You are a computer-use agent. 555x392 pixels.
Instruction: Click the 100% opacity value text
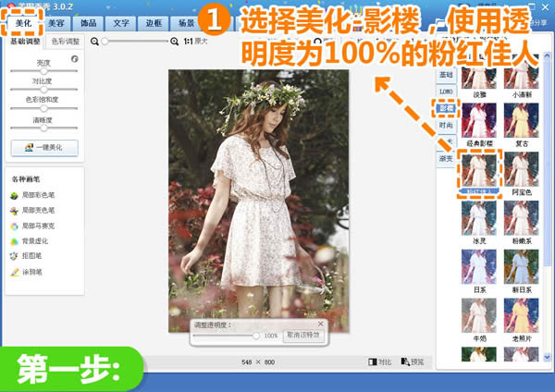(271, 336)
